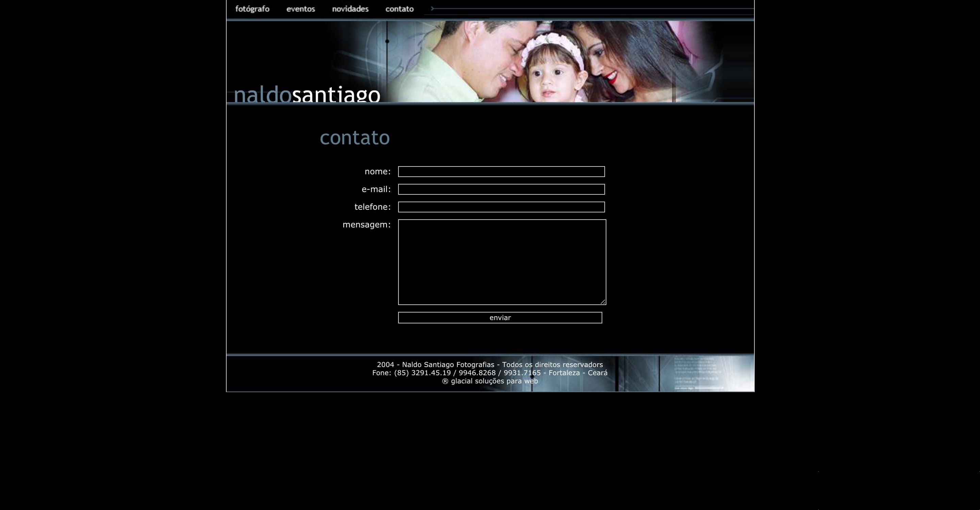
Task: Click the e-mail label text
Action: [376, 189]
